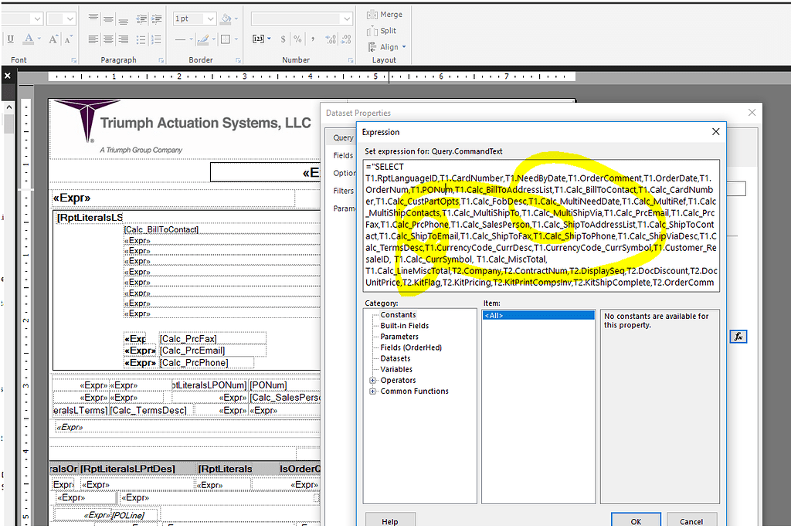The image size is (791, 532).
Task: Open the Align layout options icon
Action: coord(374,46)
